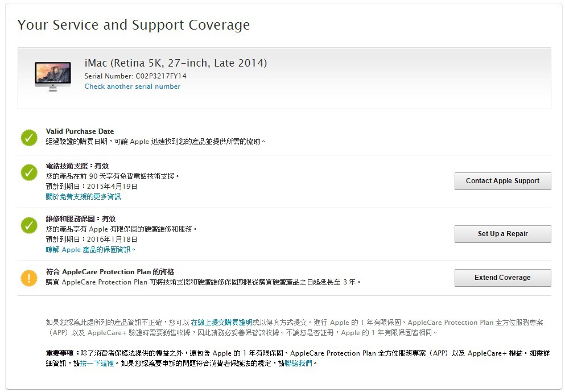Open the Check another serial number link
The height and width of the screenshot is (392, 565).
point(132,86)
